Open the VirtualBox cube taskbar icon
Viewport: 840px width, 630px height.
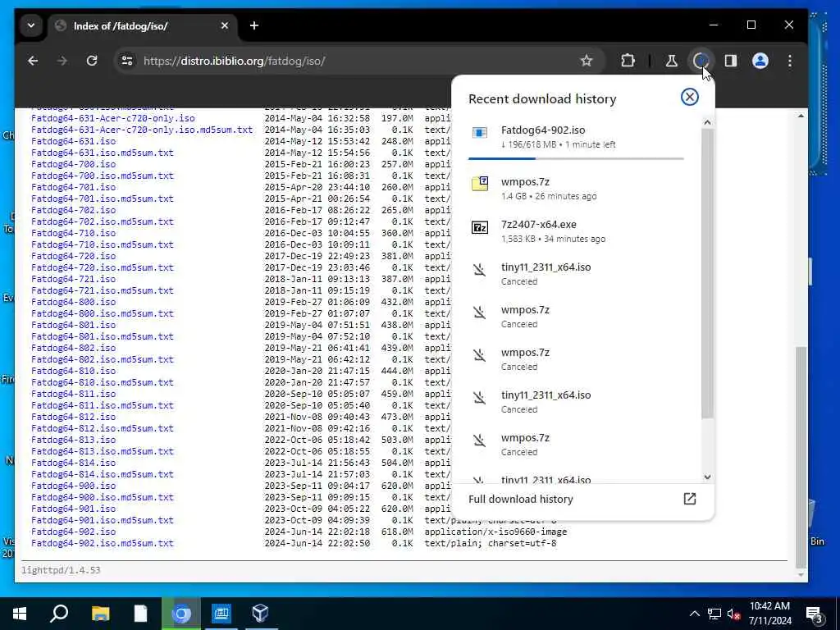pyautogui.click(x=260, y=614)
